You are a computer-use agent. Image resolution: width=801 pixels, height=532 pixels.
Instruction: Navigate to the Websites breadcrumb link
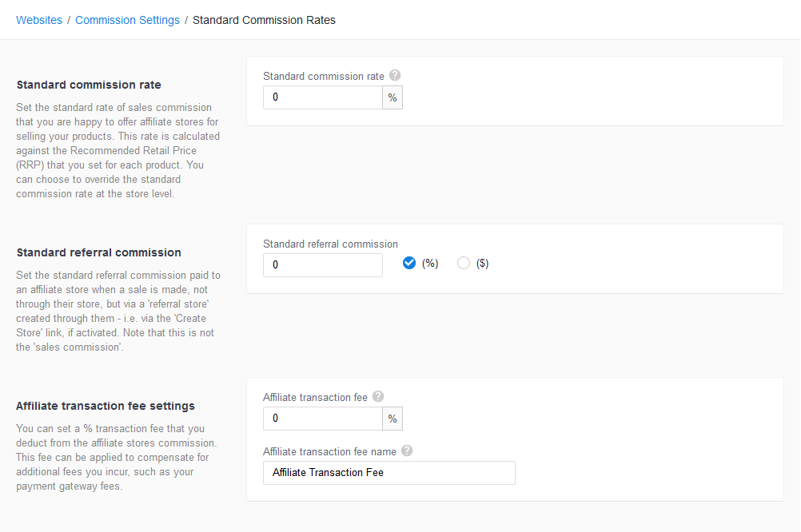[38, 19]
